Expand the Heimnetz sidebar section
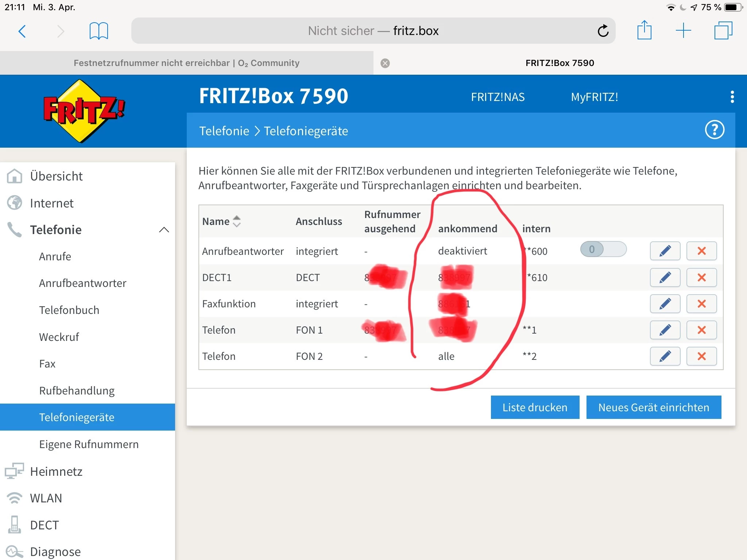 point(56,471)
